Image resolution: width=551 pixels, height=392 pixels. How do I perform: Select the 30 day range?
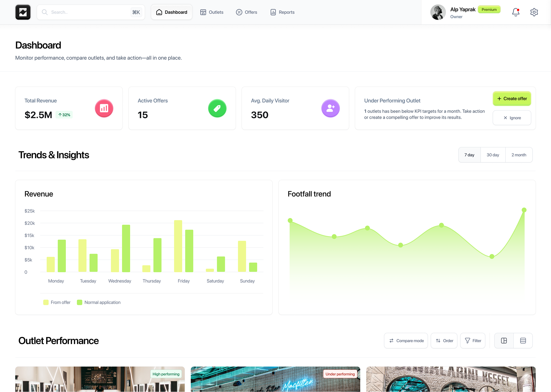[493, 155]
